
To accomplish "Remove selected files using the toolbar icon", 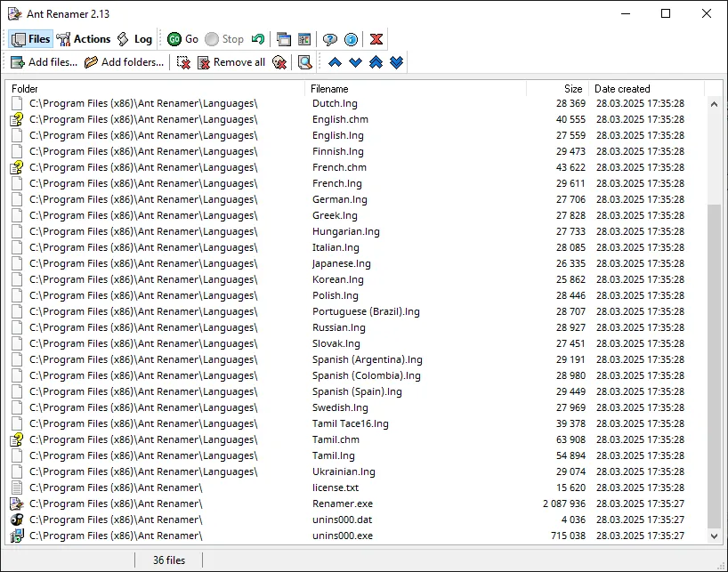I will click(x=185, y=62).
